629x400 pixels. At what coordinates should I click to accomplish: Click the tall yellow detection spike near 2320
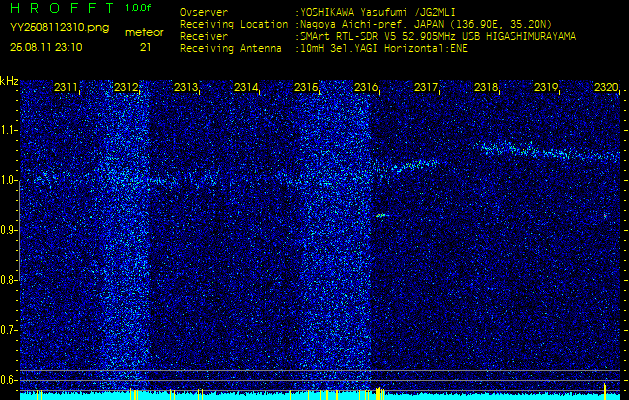pyautogui.click(x=605, y=392)
